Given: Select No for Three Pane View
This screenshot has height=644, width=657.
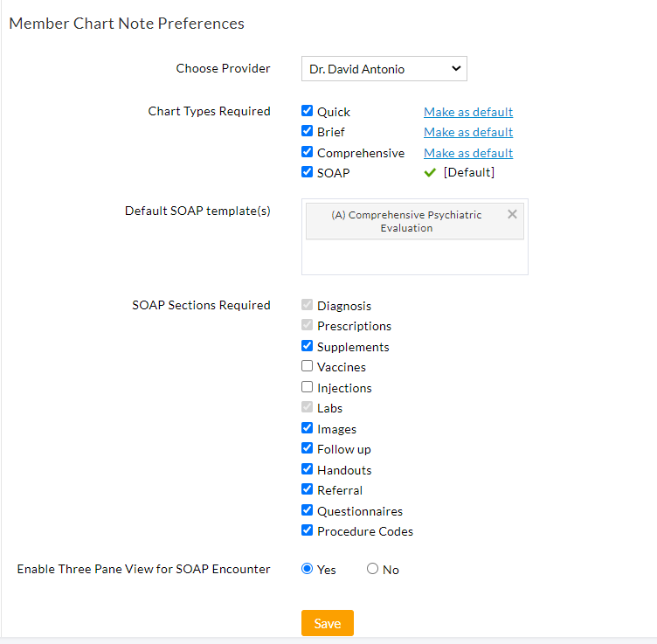Looking at the screenshot, I should coord(373,569).
